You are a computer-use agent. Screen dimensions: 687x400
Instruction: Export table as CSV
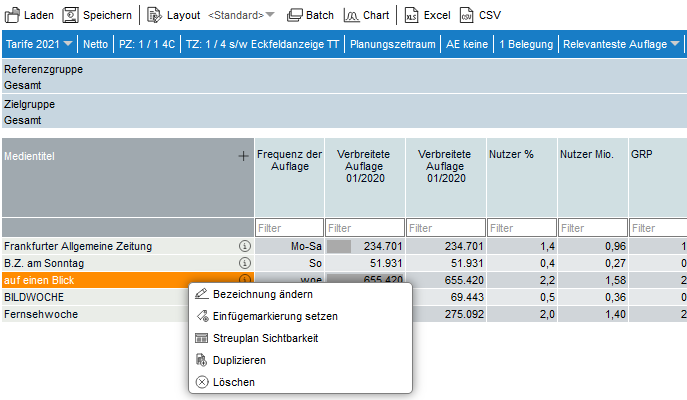[x=467, y=16]
